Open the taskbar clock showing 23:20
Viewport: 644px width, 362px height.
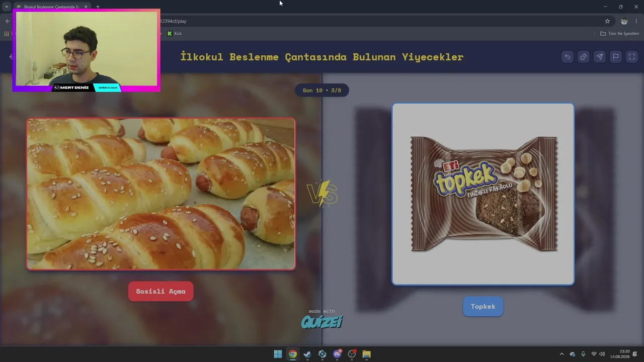(620, 354)
